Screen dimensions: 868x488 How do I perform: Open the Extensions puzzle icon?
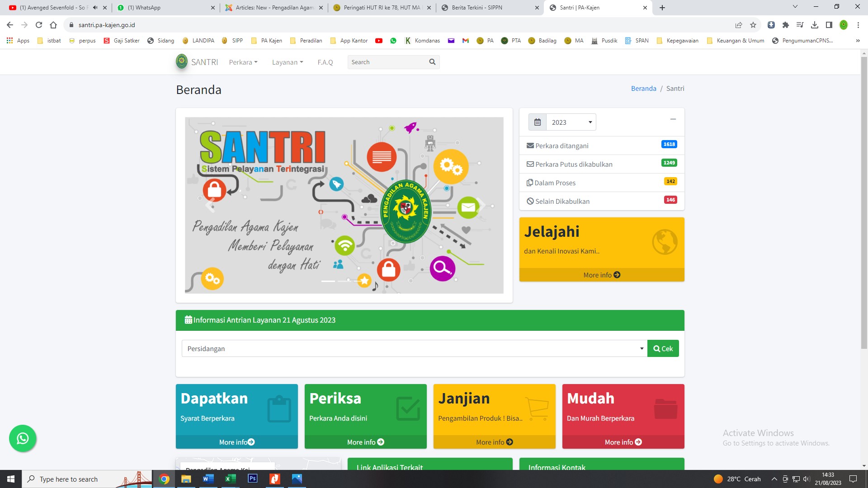786,25
